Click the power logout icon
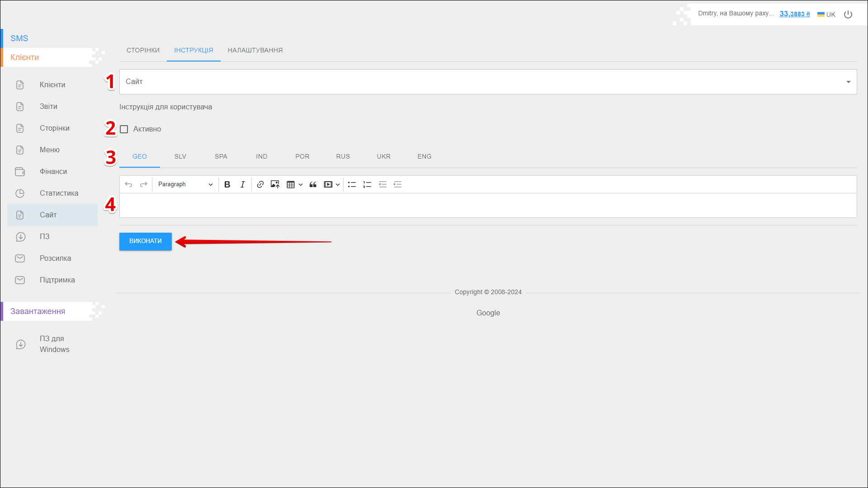This screenshot has width=868, height=488. (848, 14)
